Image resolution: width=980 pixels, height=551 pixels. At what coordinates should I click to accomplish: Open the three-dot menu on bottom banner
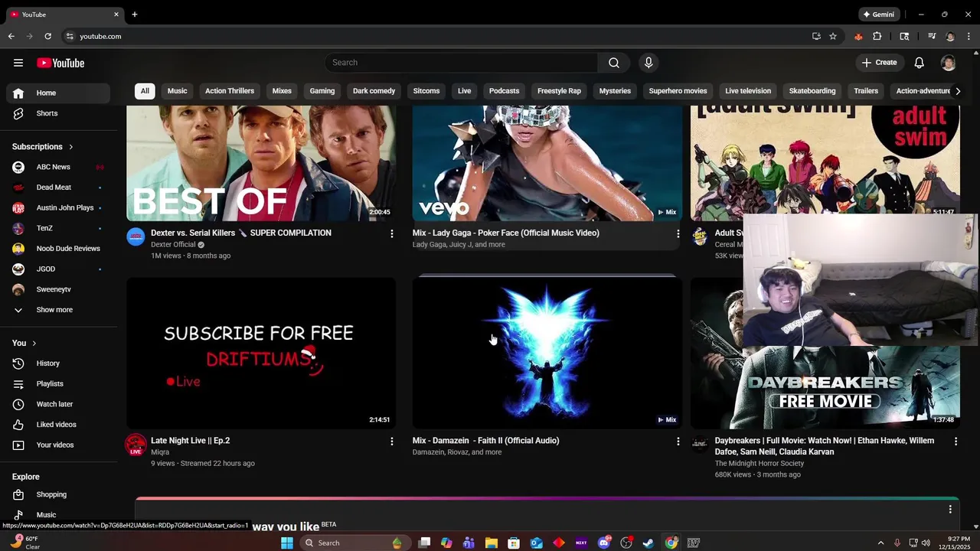950,509
